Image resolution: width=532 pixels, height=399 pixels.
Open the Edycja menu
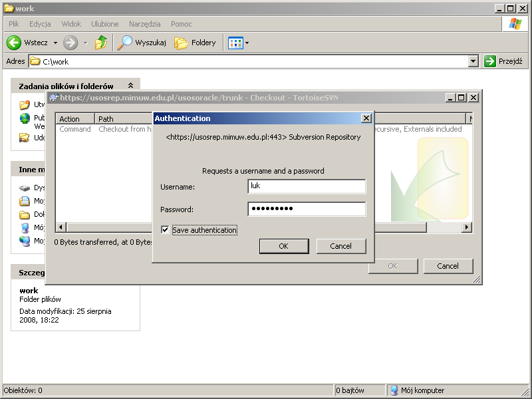coord(40,24)
